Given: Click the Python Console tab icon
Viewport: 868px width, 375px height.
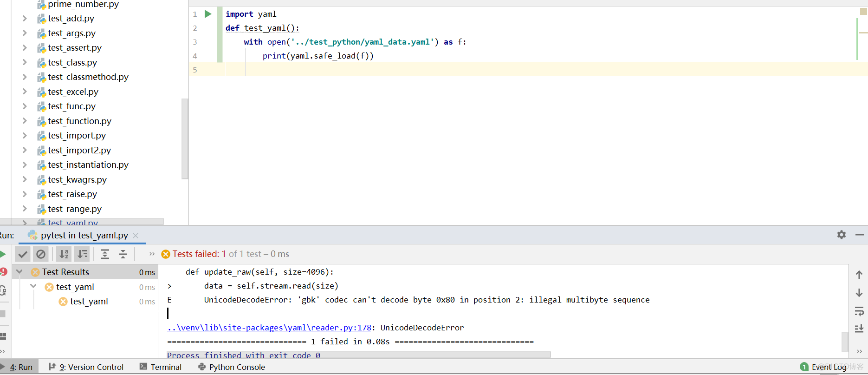Looking at the screenshot, I should pos(202,367).
